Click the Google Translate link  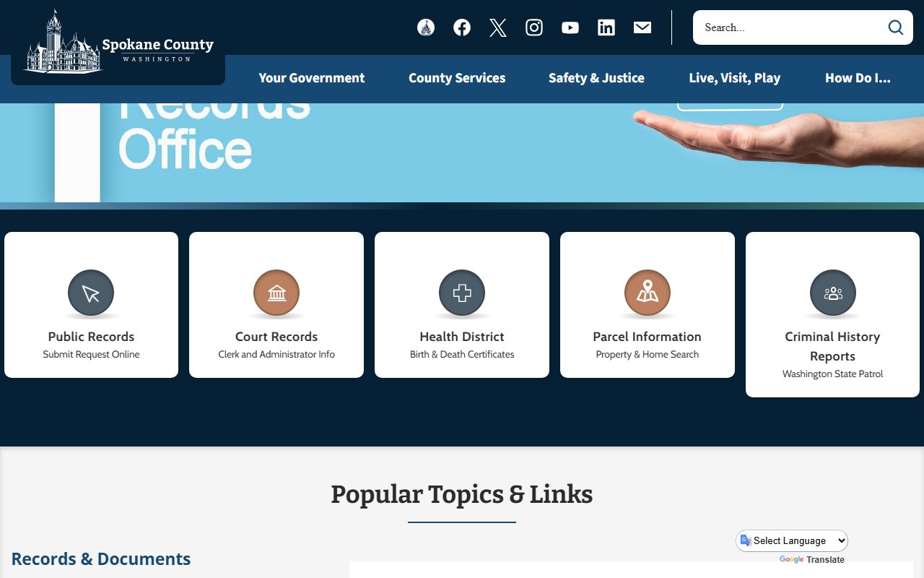tap(812, 560)
